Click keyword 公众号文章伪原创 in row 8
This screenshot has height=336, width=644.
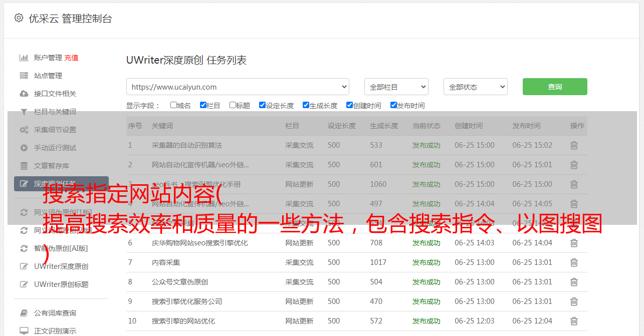tap(179, 282)
